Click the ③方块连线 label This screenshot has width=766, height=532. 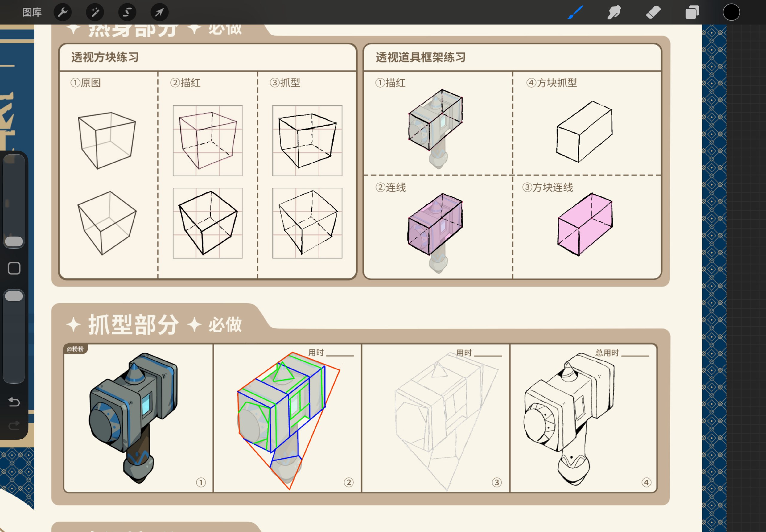[548, 187]
